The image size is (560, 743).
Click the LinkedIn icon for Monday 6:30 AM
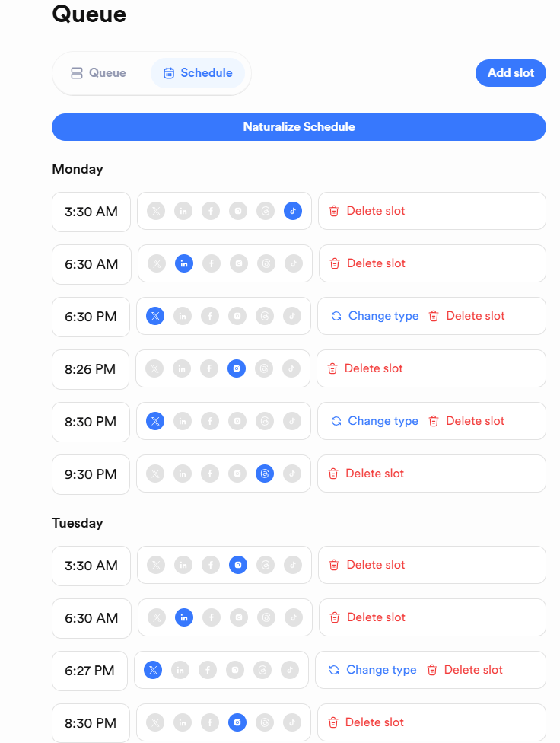tap(183, 263)
